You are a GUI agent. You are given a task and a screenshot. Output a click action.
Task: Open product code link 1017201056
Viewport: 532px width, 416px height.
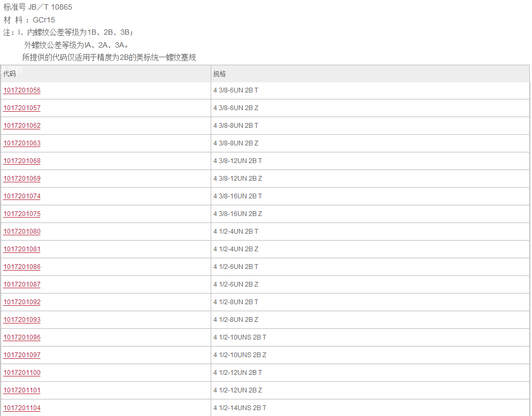coord(22,90)
